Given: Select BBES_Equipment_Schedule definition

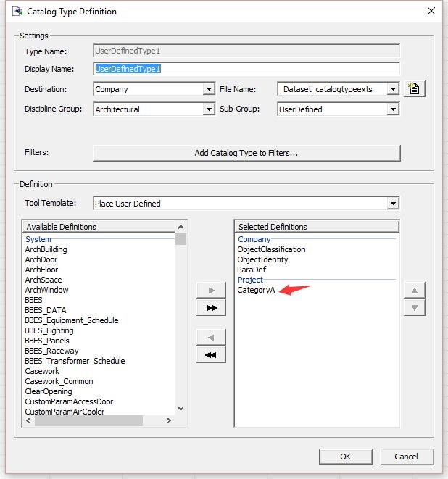Looking at the screenshot, I should (x=72, y=320).
